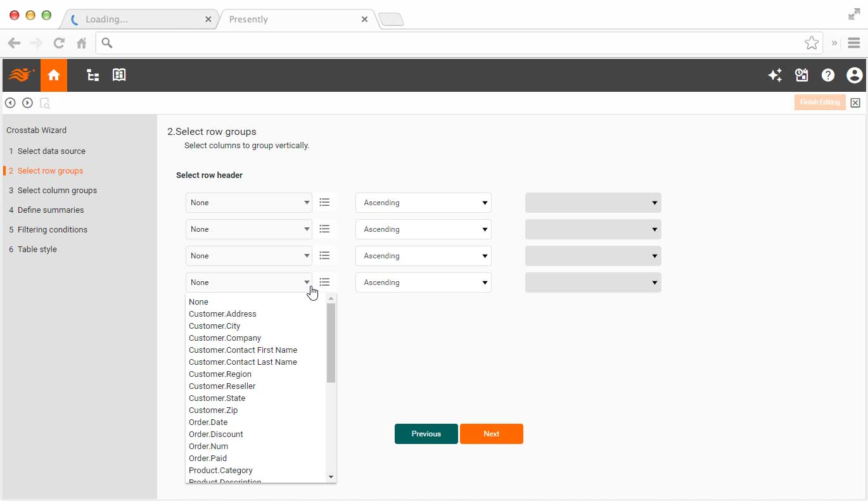This screenshot has width=868, height=501.
Task: Open the user account profile icon
Action: [854, 75]
